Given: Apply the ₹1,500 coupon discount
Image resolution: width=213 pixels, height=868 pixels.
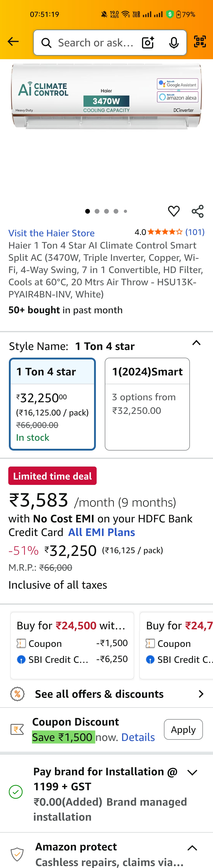Looking at the screenshot, I should pyautogui.click(x=183, y=730).
